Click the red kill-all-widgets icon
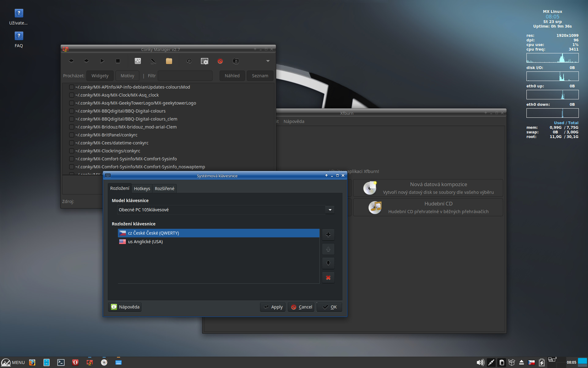The width and height of the screenshot is (588, 368). 220,61
